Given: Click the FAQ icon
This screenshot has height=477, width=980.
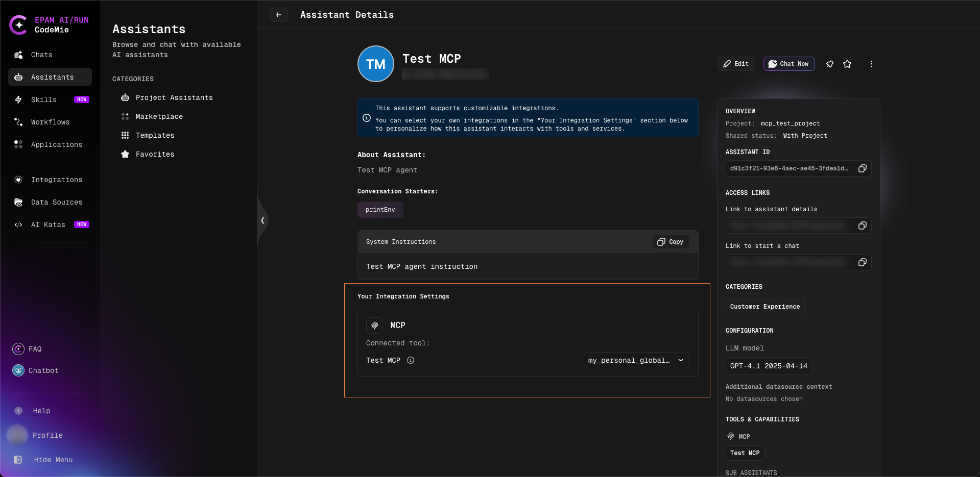Looking at the screenshot, I should point(18,349).
